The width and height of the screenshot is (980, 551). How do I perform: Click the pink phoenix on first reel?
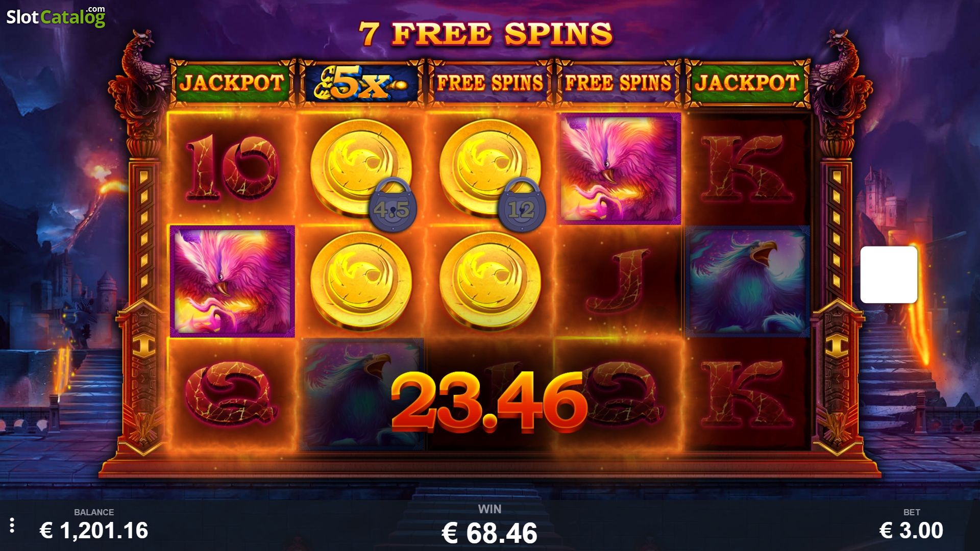[232, 281]
